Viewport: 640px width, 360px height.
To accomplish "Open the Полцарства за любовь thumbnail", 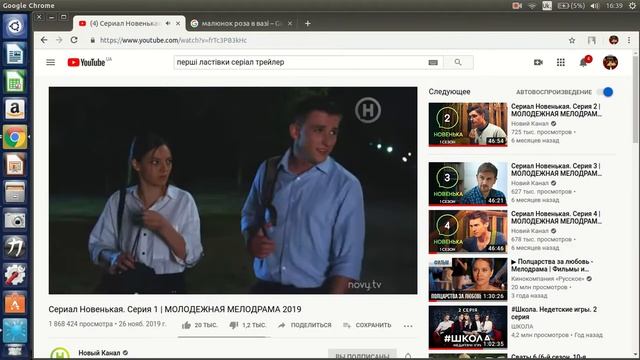I will [x=468, y=280].
